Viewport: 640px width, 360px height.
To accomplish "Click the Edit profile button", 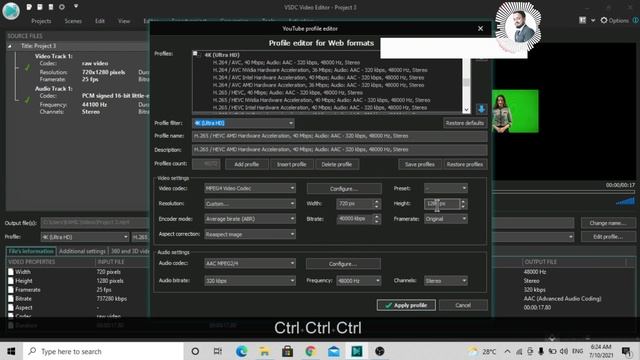I will 607,237.
